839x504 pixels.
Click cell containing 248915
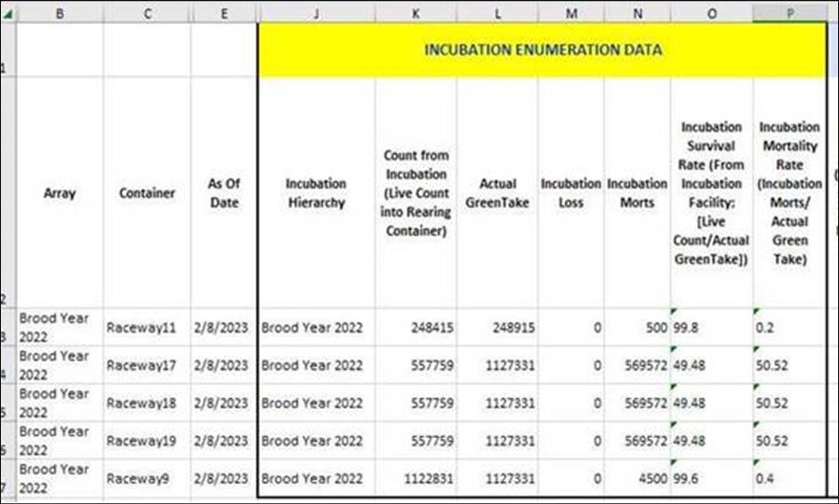click(x=497, y=327)
